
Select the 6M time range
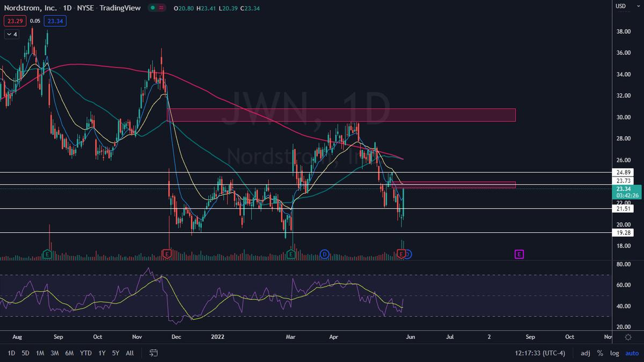tap(69, 353)
